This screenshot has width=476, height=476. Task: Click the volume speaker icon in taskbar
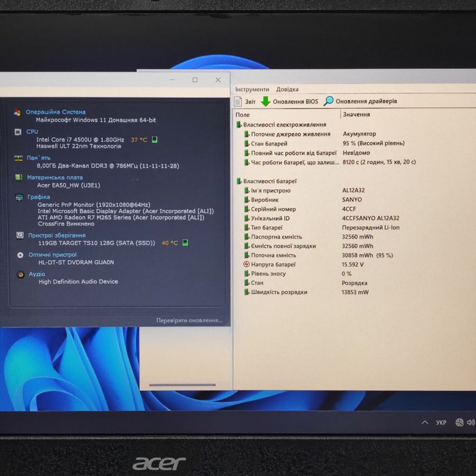click(x=471, y=422)
